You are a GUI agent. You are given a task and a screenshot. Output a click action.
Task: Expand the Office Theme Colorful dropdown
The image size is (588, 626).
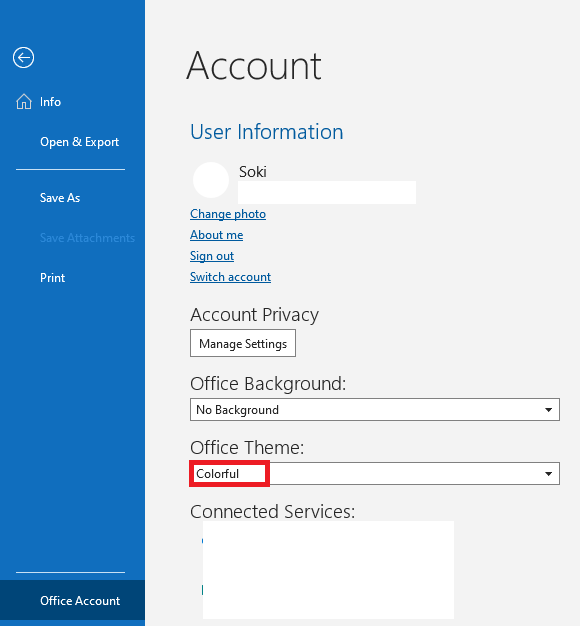click(375, 473)
